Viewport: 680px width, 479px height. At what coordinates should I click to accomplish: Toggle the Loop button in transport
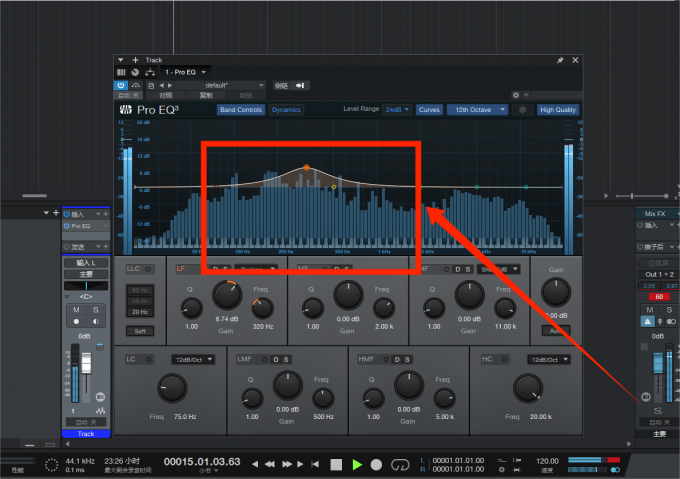[x=400, y=465]
